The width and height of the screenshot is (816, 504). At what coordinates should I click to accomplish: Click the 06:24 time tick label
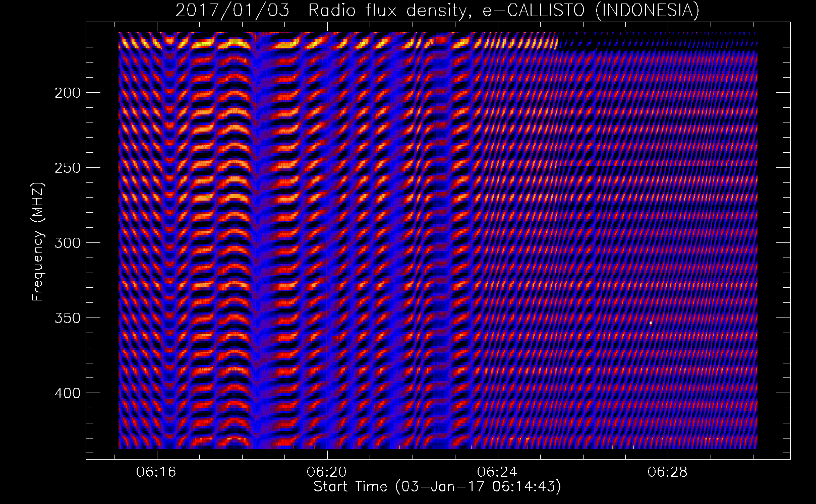click(x=497, y=472)
